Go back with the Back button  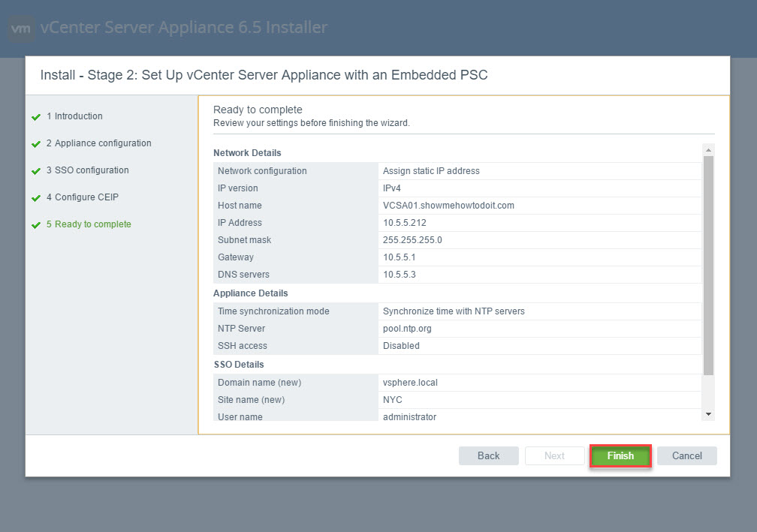488,455
